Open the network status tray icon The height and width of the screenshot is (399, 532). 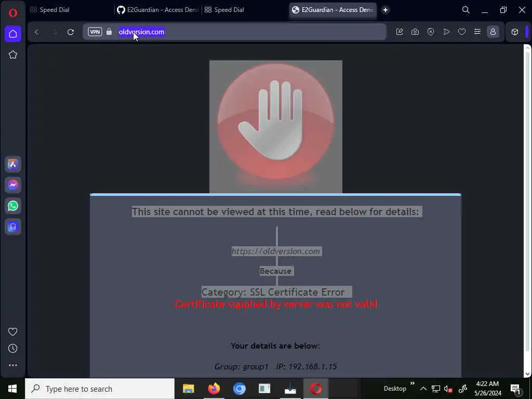tap(436, 389)
